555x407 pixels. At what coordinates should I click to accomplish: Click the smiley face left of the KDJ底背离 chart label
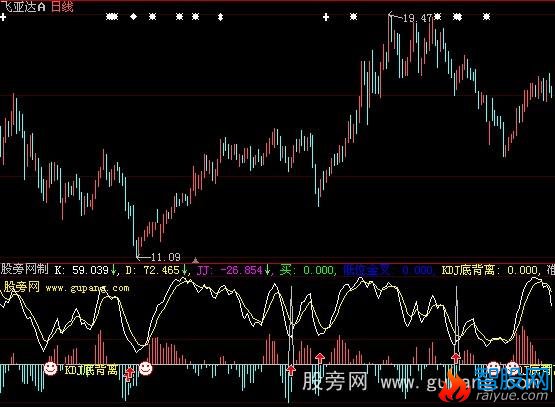pos(50,368)
